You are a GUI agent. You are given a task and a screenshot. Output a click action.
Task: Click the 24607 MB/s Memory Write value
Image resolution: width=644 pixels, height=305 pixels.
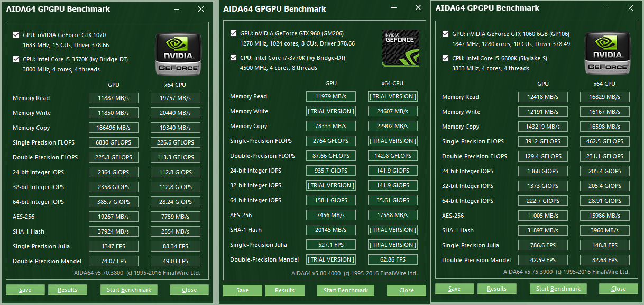(x=393, y=111)
